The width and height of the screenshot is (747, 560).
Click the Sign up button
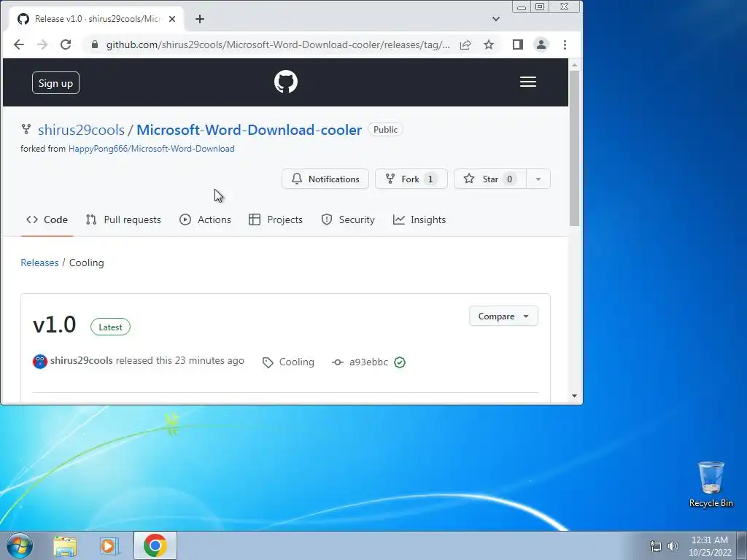(x=55, y=83)
